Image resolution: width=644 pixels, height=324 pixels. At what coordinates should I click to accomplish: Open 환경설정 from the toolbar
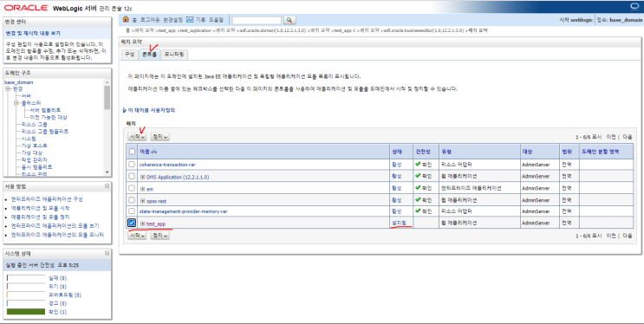tap(172, 20)
